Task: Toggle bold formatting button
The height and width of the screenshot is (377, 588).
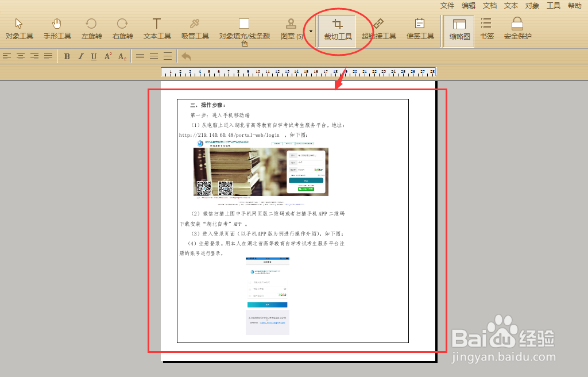Action: 67,56
